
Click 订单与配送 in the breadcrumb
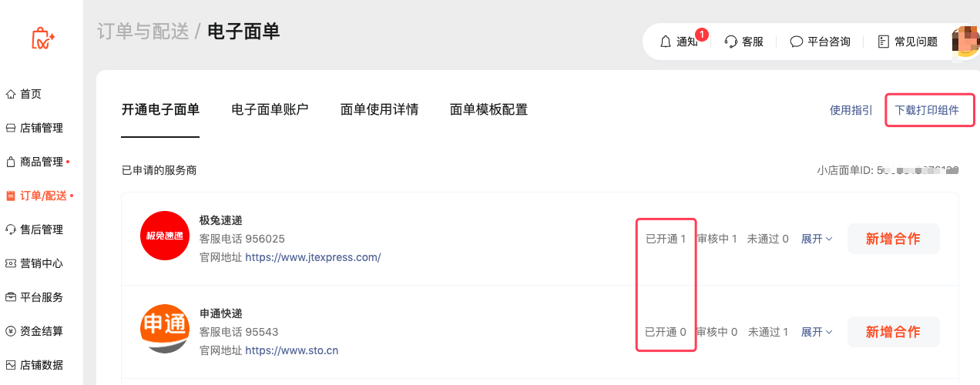click(x=143, y=32)
